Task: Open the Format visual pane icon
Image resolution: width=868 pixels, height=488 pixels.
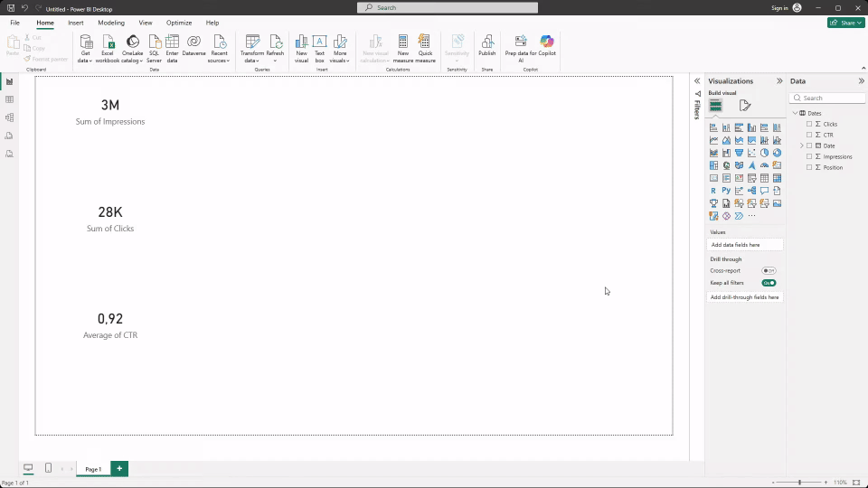Action: (744, 105)
